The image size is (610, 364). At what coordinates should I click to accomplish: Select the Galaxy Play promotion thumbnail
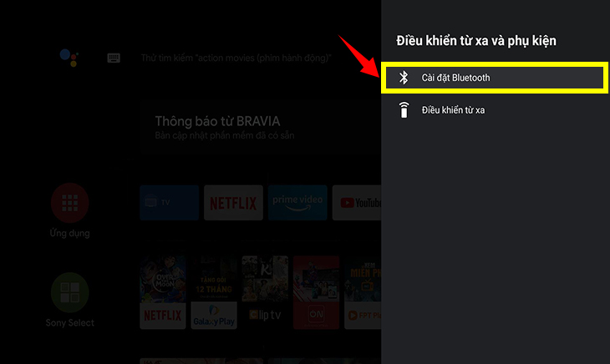click(x=214, y=292)
